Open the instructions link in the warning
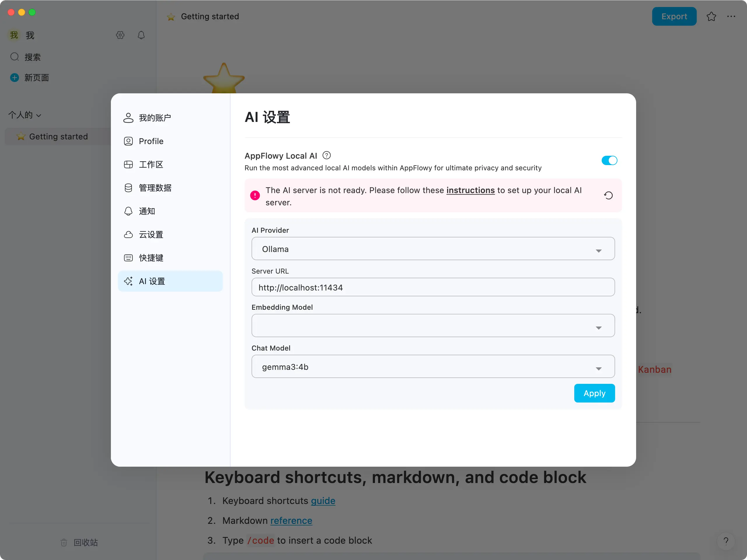 [470, 190]
